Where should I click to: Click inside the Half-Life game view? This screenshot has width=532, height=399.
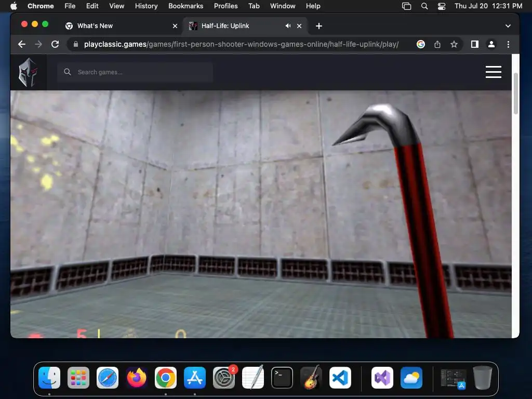[x=261, y=214]
